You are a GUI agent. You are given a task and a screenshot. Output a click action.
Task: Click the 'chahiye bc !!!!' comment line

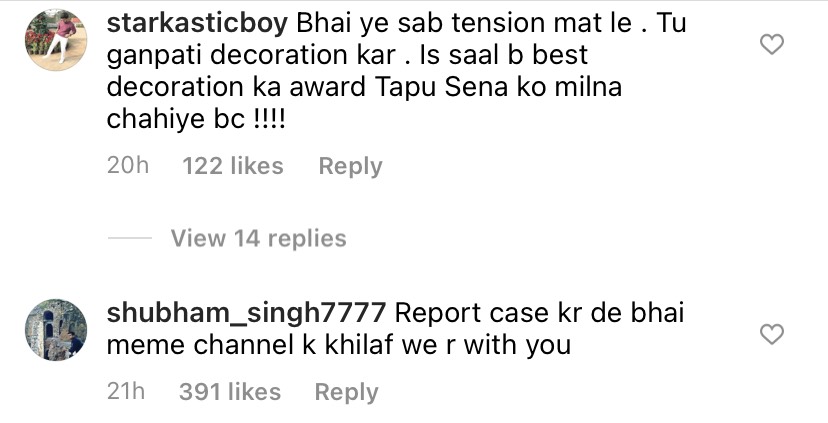tap(196, 119)
